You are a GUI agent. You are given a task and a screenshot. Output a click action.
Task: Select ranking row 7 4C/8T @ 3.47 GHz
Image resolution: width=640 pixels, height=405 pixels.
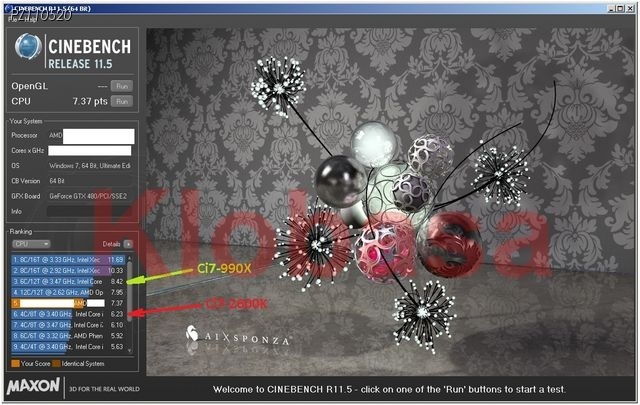click(x=68, y=325)
